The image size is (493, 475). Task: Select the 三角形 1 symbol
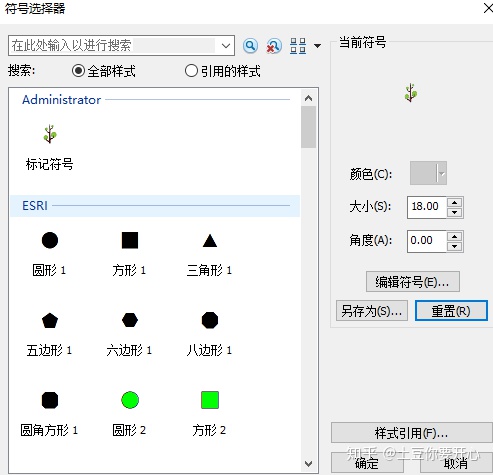pos(210,241)
